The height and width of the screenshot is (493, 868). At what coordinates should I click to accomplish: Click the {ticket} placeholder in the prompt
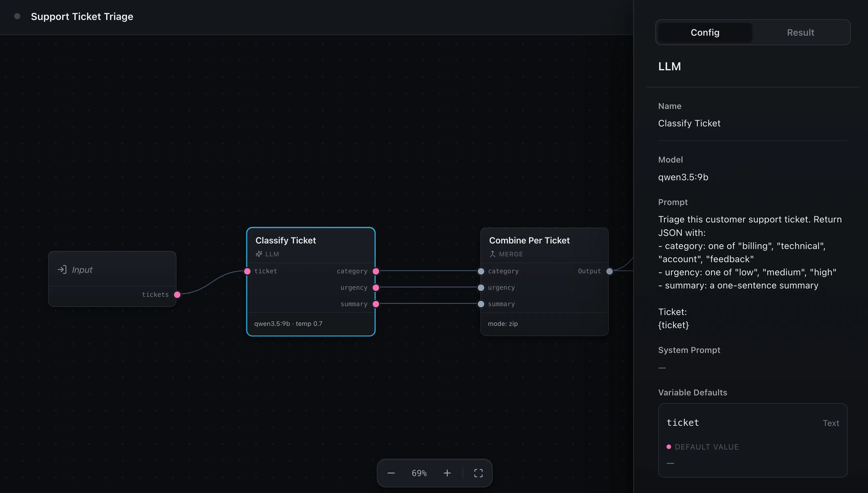[x=673, y=325]
